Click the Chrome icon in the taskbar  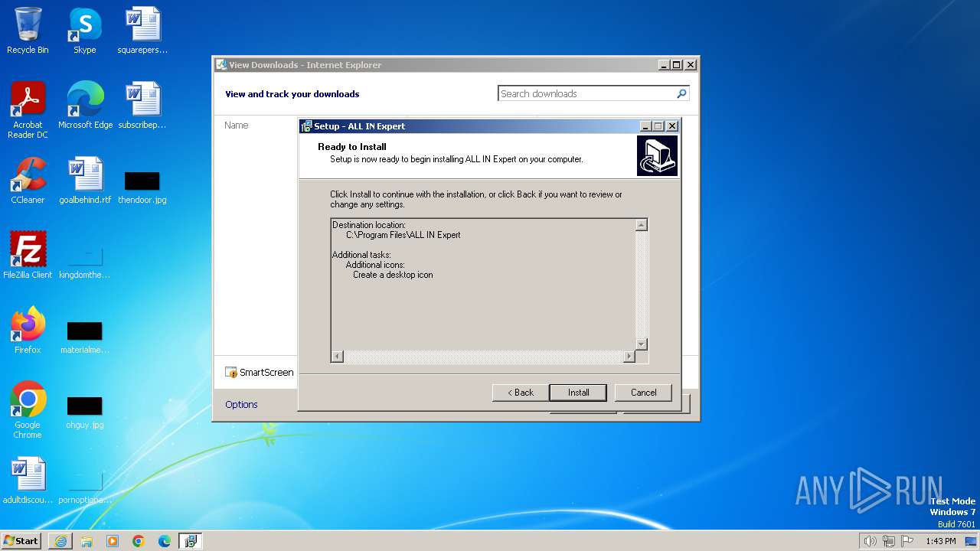139,541
